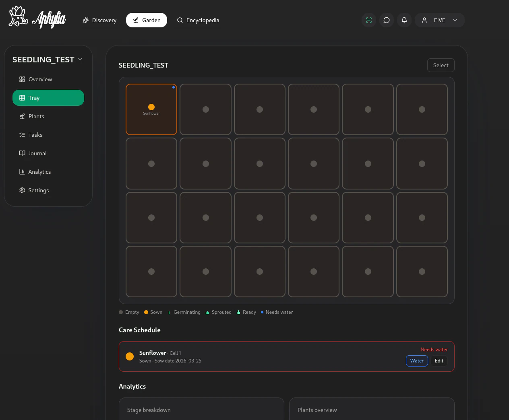The width and height of the screenshot is (509, 420).
Task: Edit the Sunflower care entry
Action: point(439,361)
